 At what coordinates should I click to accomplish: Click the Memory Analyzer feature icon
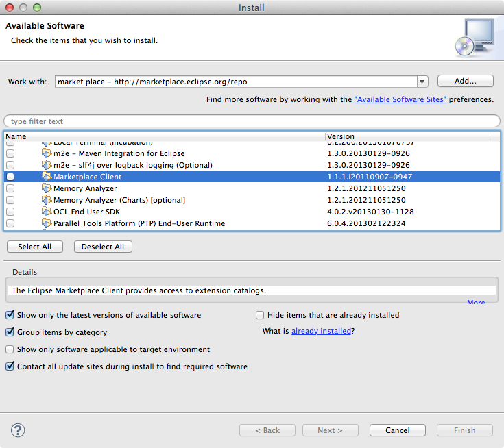click(x=47, y=188)
